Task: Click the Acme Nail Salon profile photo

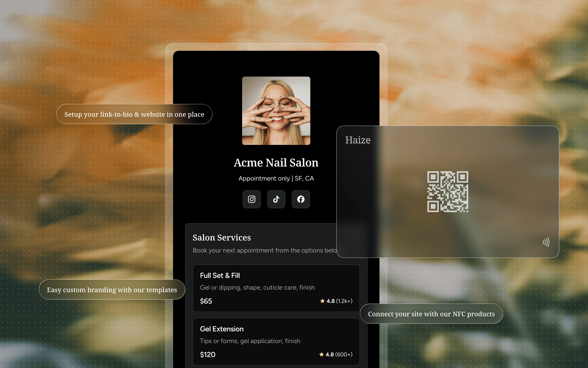Action: point(276,111)
